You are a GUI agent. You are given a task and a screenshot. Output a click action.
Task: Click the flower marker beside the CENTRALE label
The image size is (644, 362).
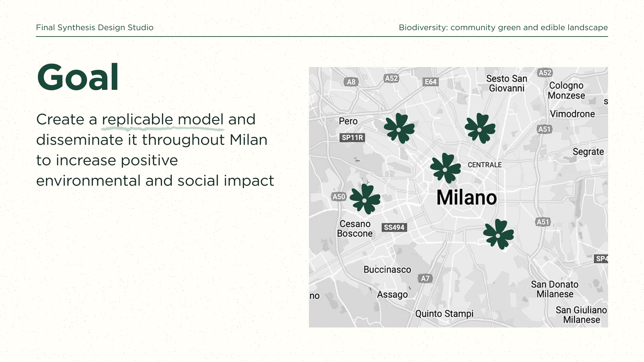445,169
